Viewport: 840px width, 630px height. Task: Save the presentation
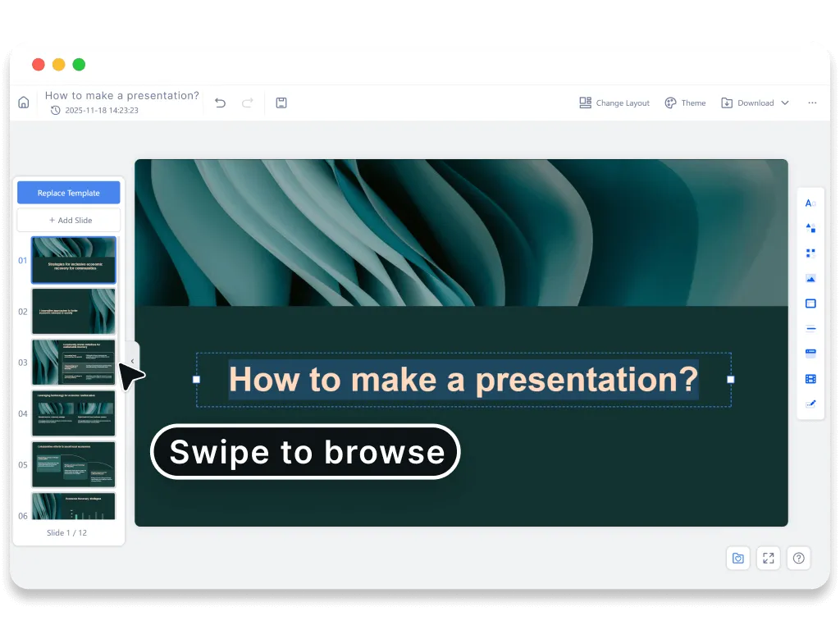[281, 103]
